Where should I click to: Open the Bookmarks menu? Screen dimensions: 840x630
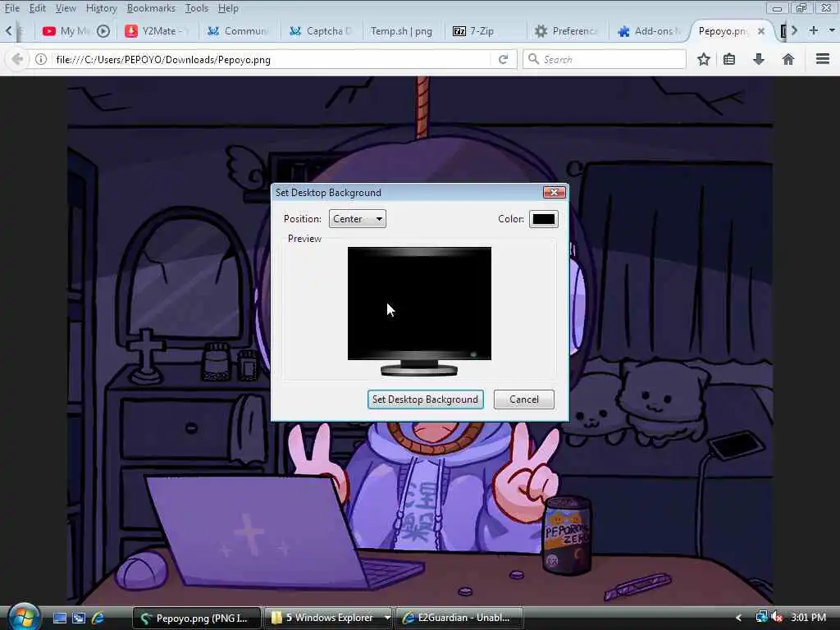(151, 8)
